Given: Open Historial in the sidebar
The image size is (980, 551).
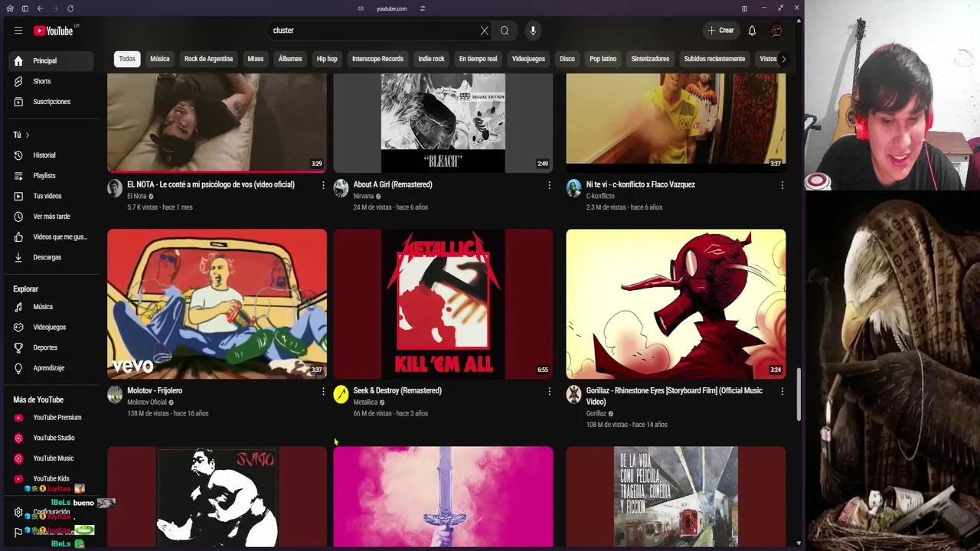Looking at the screenshot, I should (x=51, y=155).
